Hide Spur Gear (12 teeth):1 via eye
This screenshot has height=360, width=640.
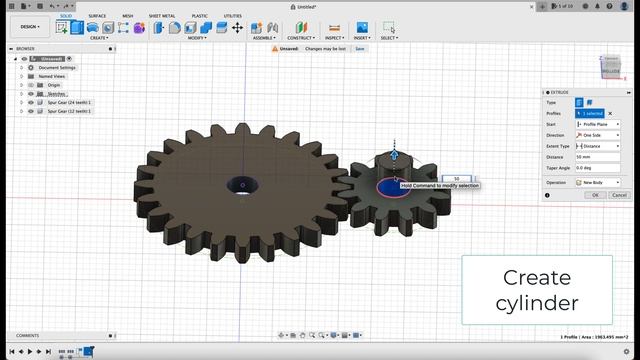[x=31, y=111]
